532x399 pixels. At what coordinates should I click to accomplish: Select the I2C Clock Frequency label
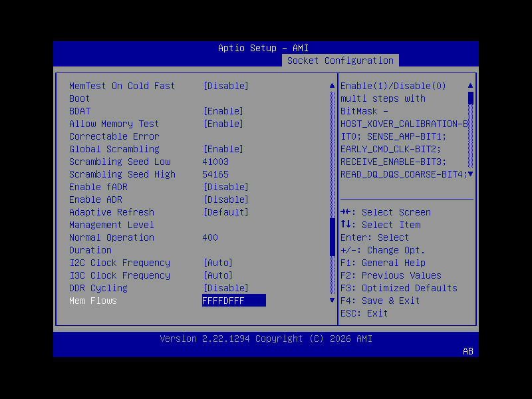click(x=120, y=263)
